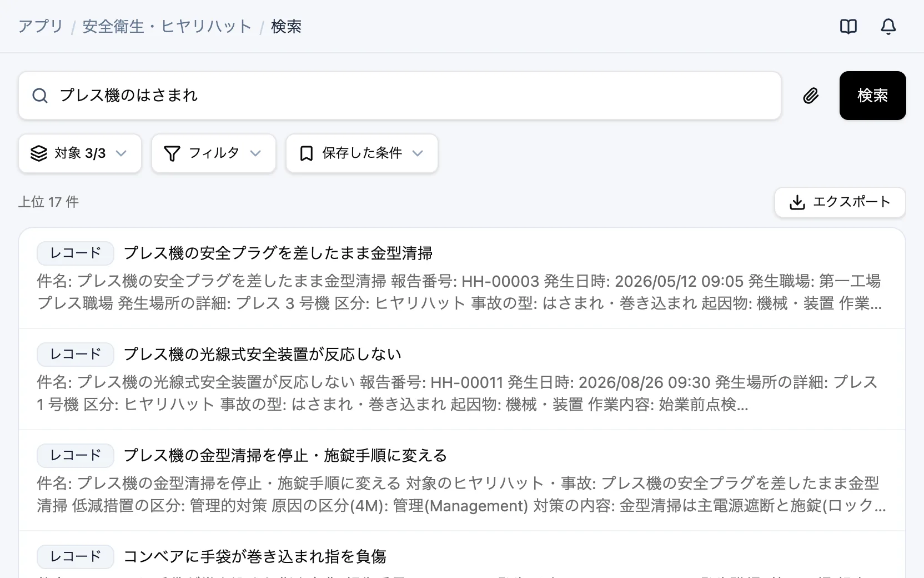Screen dimensions: 924x578
Task: Click the magnifier icon in search box
Action: [x=40, y=96]
